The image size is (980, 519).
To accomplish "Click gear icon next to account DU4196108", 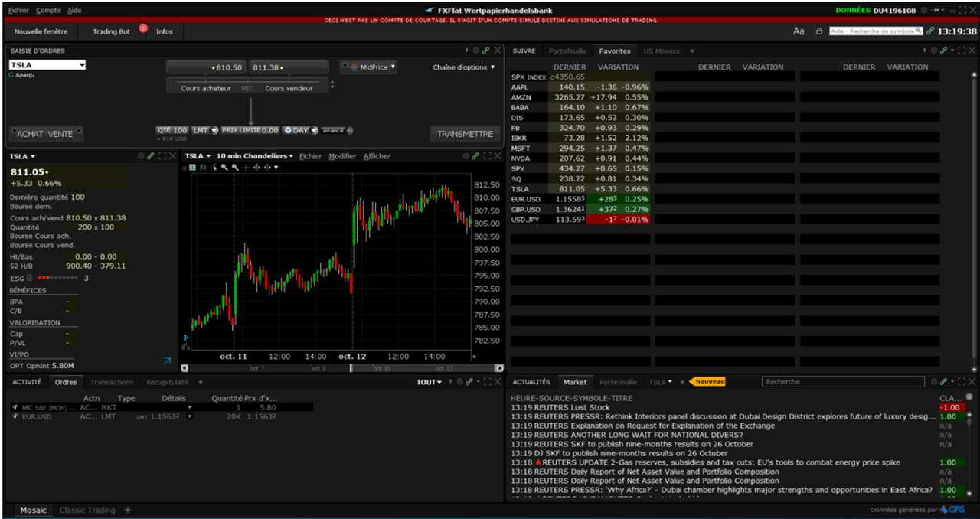I will 924,11.
